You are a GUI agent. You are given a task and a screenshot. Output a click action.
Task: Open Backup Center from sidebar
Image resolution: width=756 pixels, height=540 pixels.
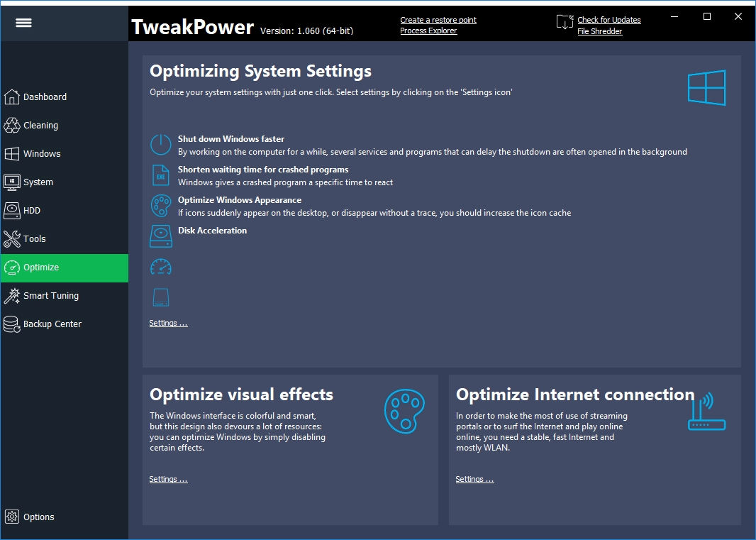coord(52,324)
